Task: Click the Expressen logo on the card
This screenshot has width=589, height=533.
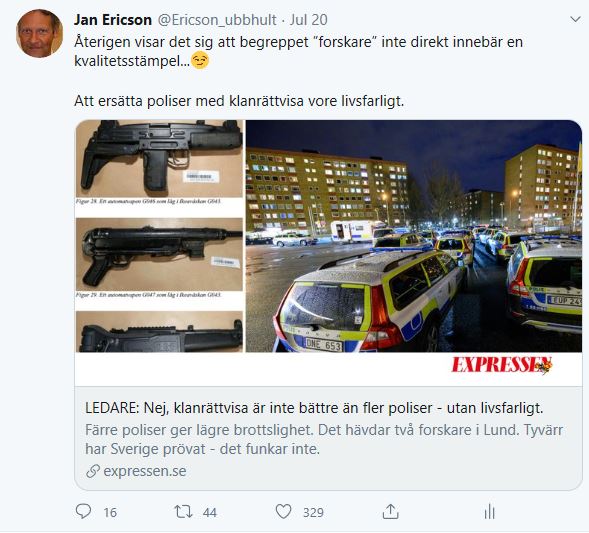Action: pos(502,365)
